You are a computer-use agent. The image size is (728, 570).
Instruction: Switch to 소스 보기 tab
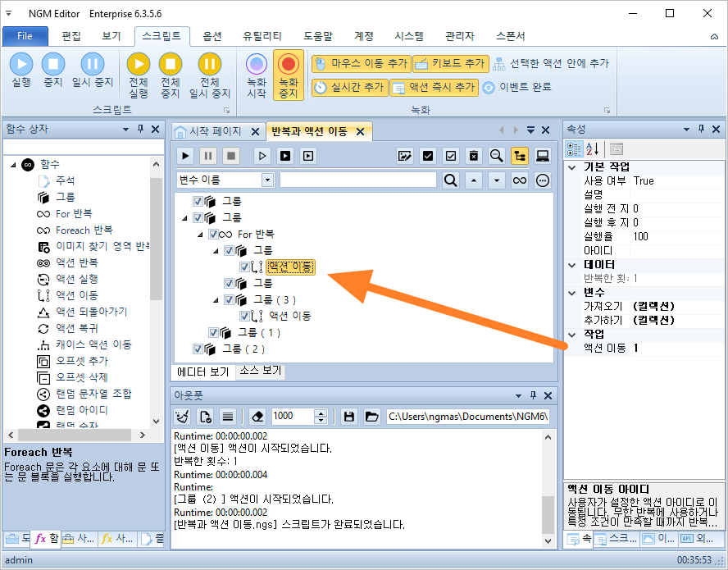click(x=261, y=372)
